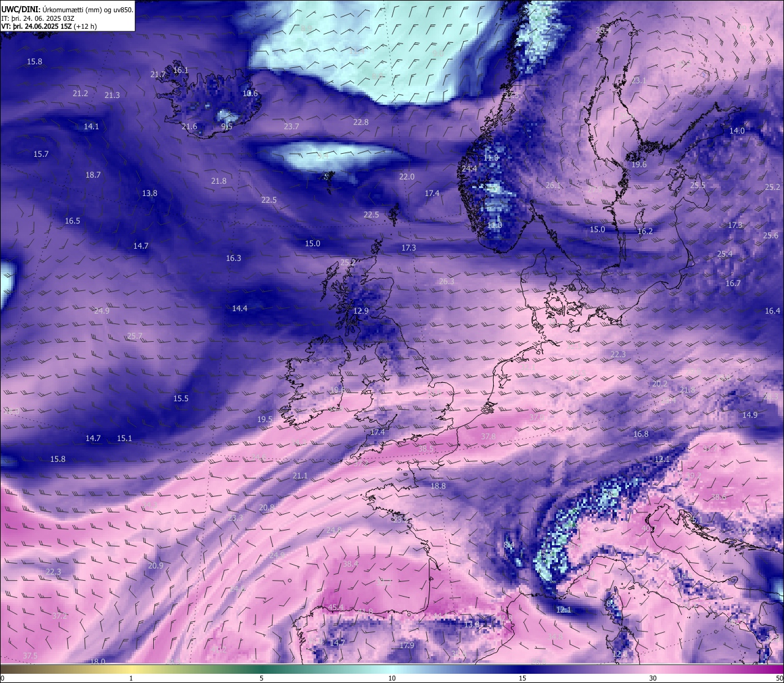Click the 1 tick on the color scale
This screenshot has width=784, height=683.
(131, 678)
